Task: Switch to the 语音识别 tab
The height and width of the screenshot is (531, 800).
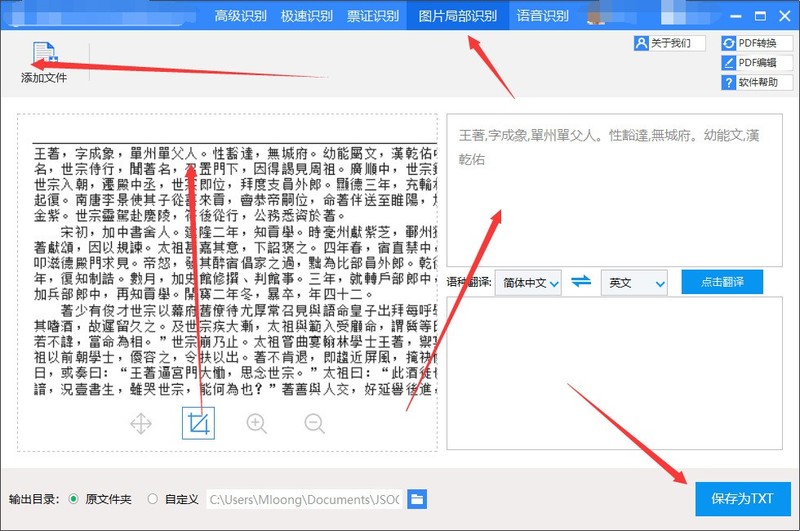Action: point(542,16)
